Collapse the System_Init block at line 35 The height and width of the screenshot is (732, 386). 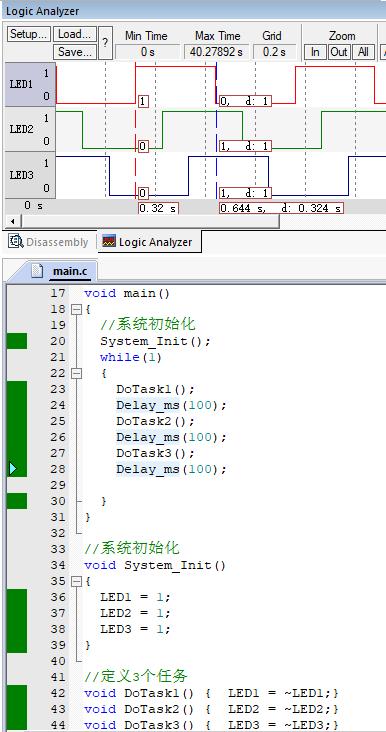(76, 581)
